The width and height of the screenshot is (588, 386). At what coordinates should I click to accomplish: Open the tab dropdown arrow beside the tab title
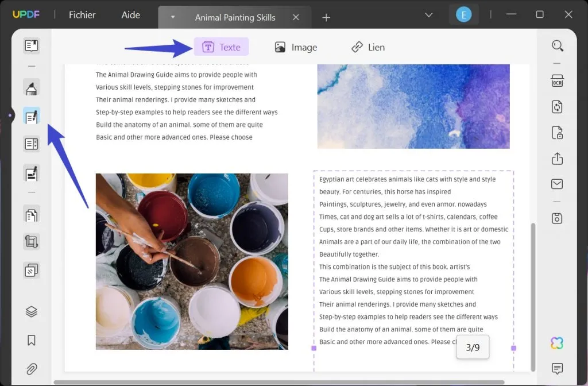[173, 17]
